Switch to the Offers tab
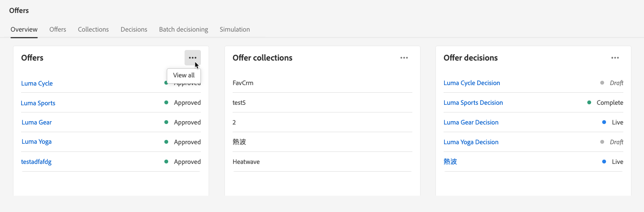Screen dimensions: 644x212 [58, 29]
